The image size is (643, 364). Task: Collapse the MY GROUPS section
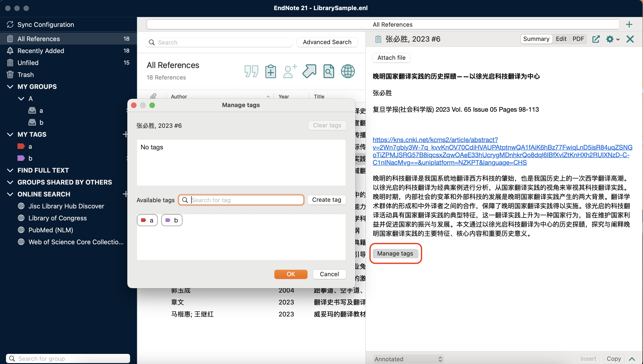coord(10,87)
